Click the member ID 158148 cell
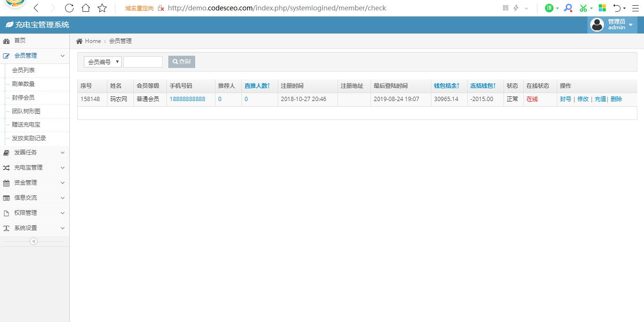Image resolution: width=644 pixels, height=322 pixels. (x=90, y=99)
